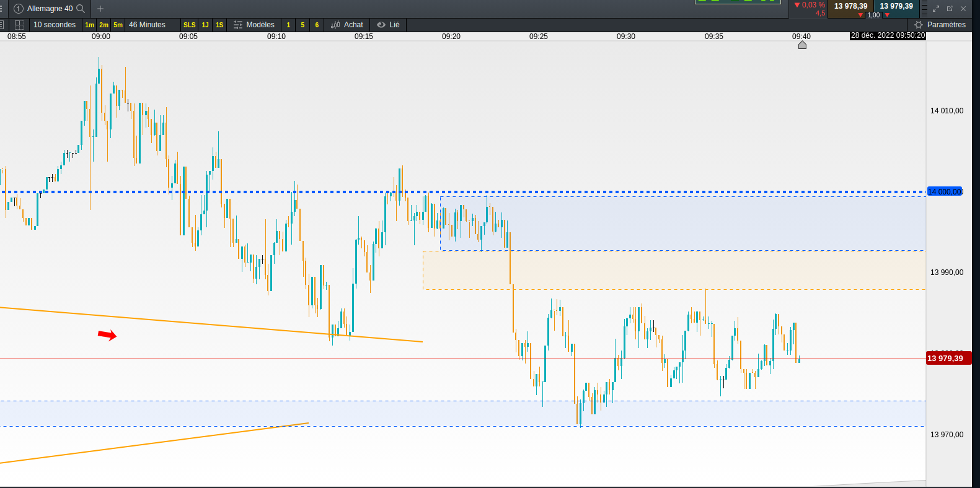980x488 pixels.
Task: Click the 09:00 time axis label
Action: tap(101, 37)
